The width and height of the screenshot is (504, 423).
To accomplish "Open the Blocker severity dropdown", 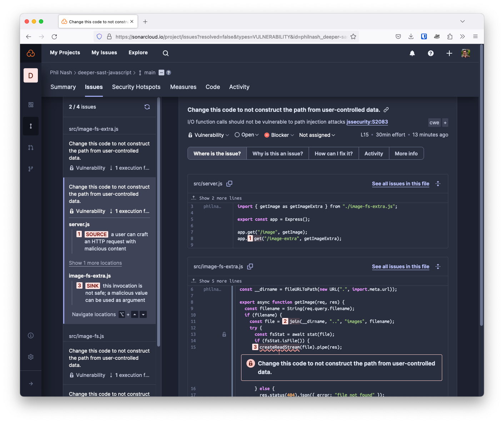I will pos(279,135).
